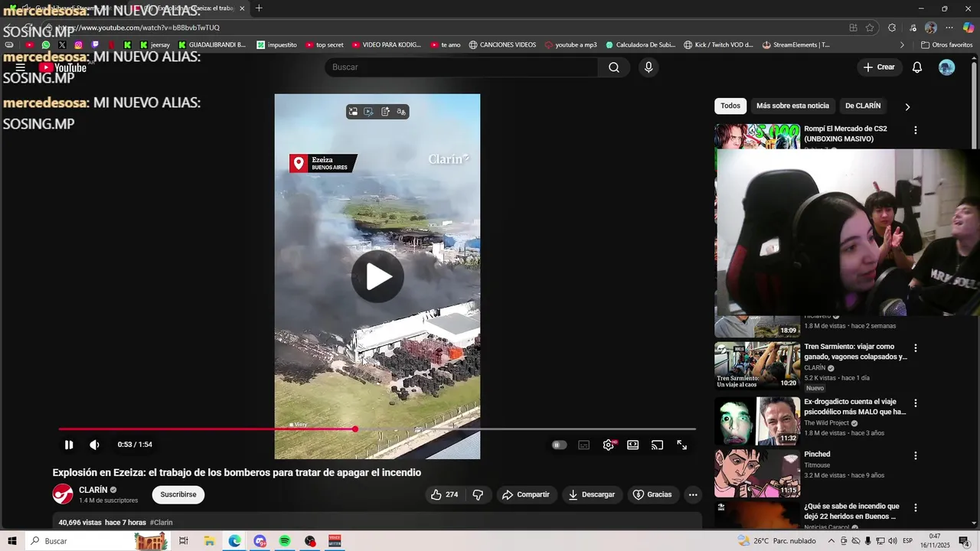
Task: Click the large center play button
Action: 377,276
